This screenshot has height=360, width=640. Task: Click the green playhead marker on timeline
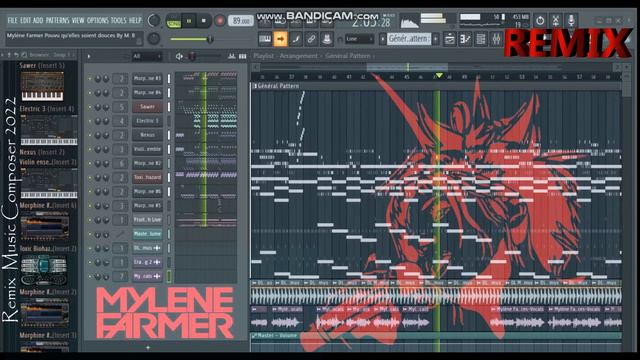tap(439, 76)
